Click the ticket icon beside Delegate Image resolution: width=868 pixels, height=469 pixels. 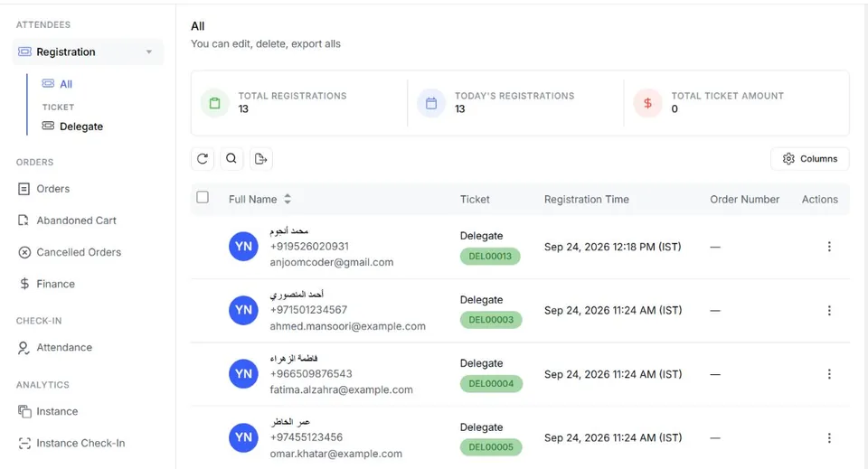pyautogui.click(x=48, y=126)
